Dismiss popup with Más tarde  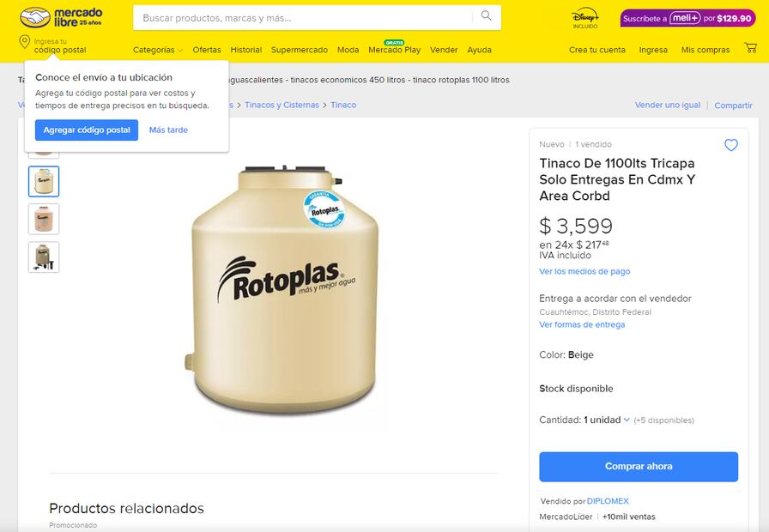pyautogui.click(x=168, y=130)
